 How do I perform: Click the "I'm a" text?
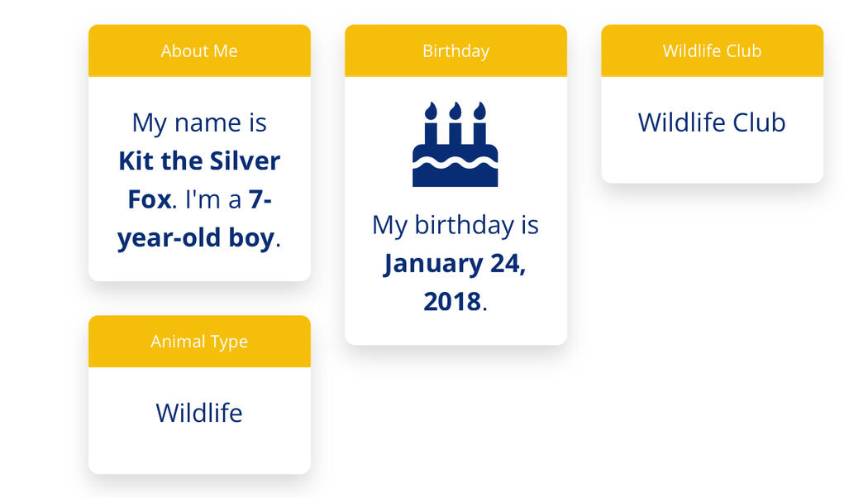[x=213, y=199]
